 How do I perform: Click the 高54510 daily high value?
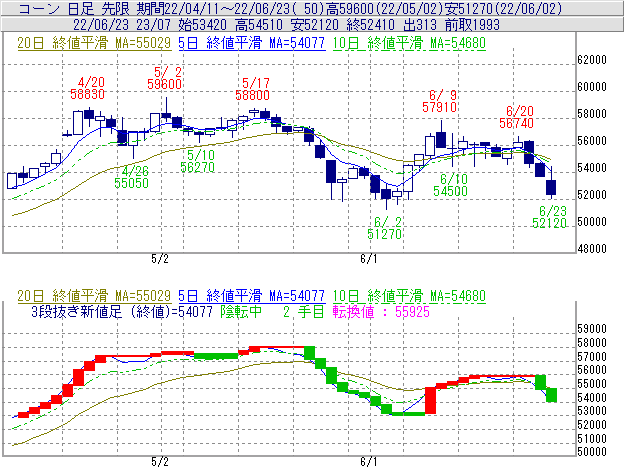point(259,25)
